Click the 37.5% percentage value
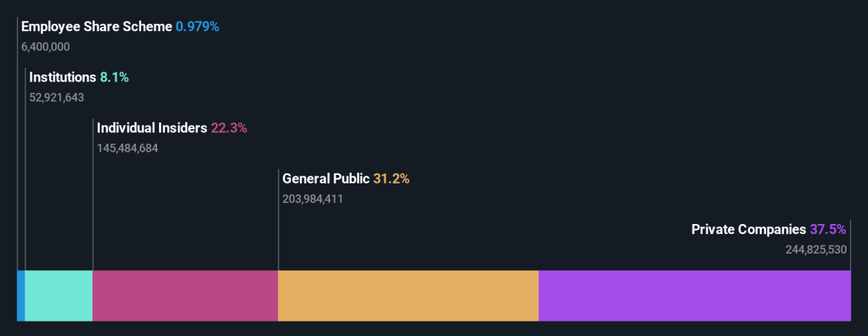 coord(828,229)
